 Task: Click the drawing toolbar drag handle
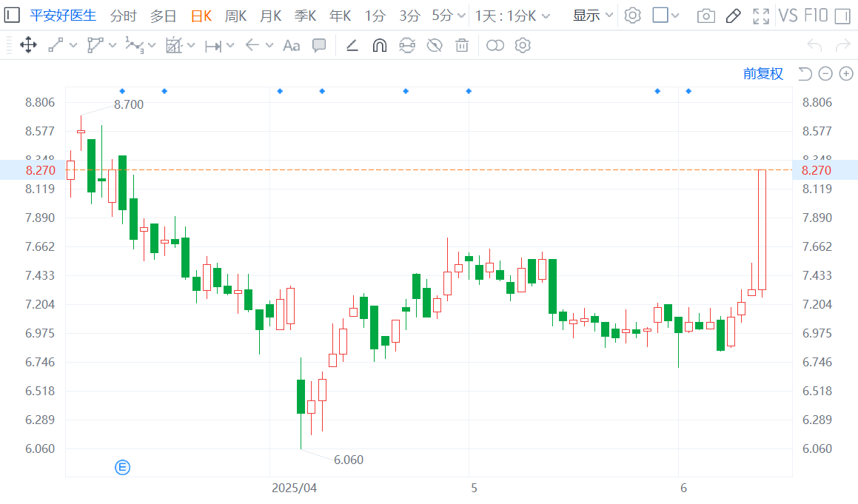coord(9,45)
